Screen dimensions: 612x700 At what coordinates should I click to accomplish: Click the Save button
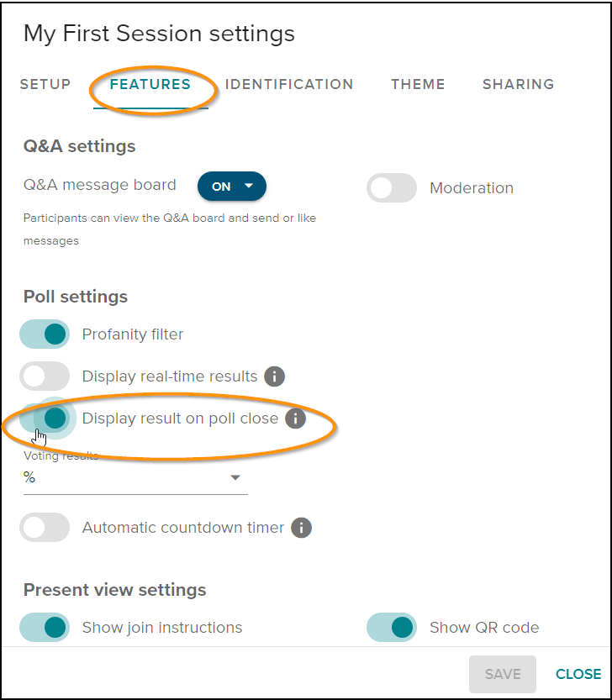[503, 674]
